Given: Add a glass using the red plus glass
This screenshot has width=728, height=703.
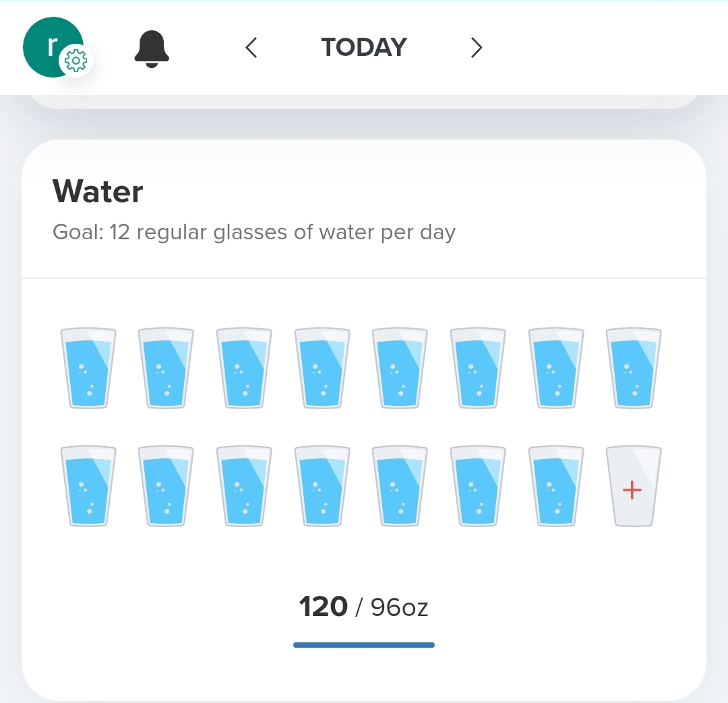Looking at the screenshot, I should coord(633,486).
